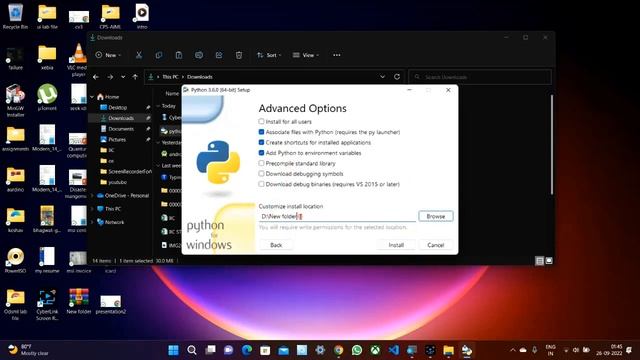Click the File Explorer vertical scrollbar
The image size is (640, 360).
point(552,144)
